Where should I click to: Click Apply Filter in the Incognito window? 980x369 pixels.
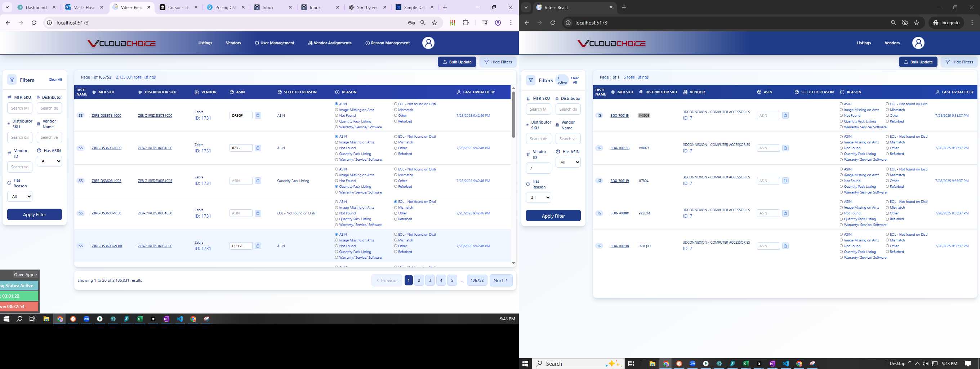(553, 216)
